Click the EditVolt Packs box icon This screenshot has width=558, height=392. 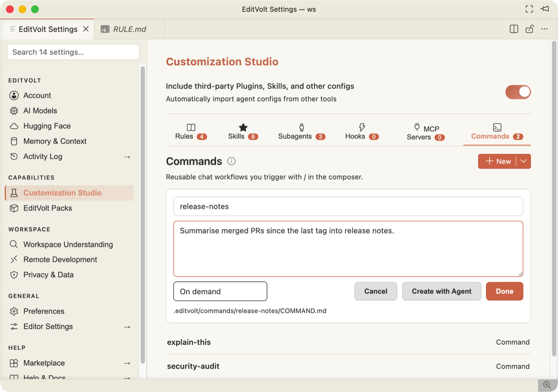[x=14, y=208]
